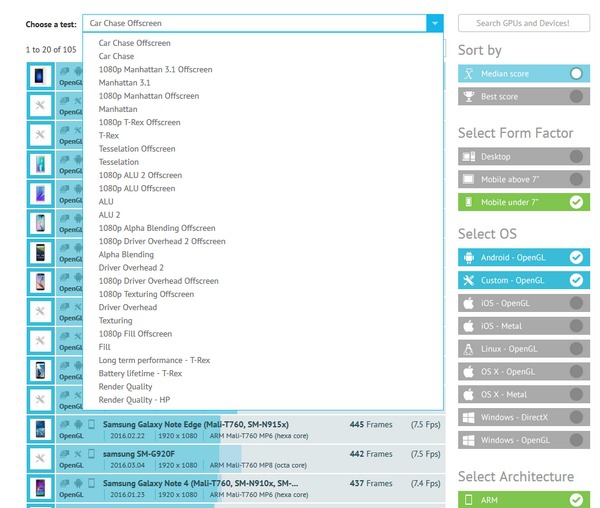Screen dimensions: 600x508
Task: Select the Car Chase test option
Action: (x=116, y=56)
